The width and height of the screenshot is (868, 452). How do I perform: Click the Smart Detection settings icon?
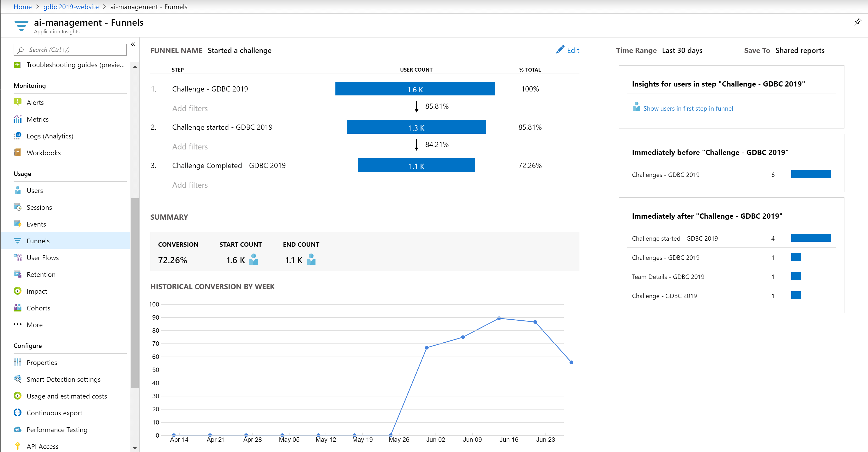[x=18, y=379]
